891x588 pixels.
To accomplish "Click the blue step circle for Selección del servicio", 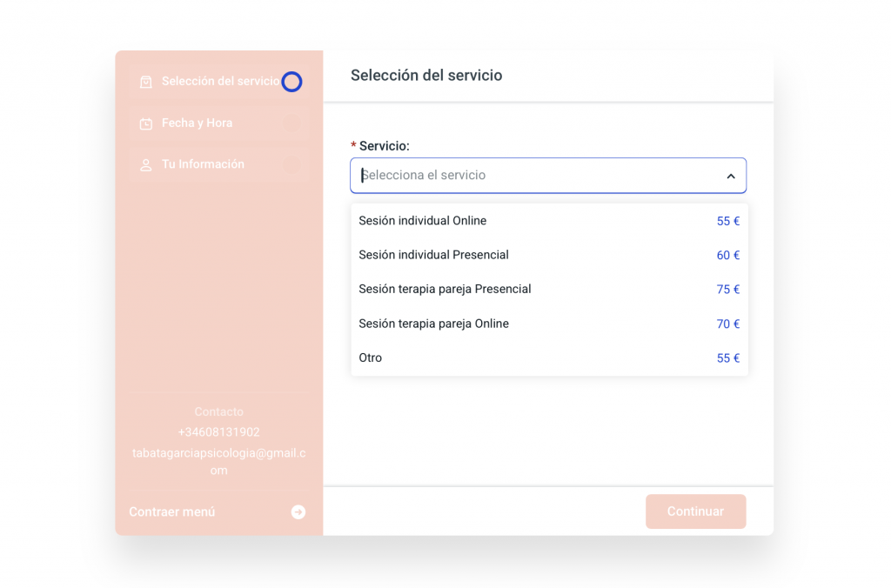I will point(291,82).
